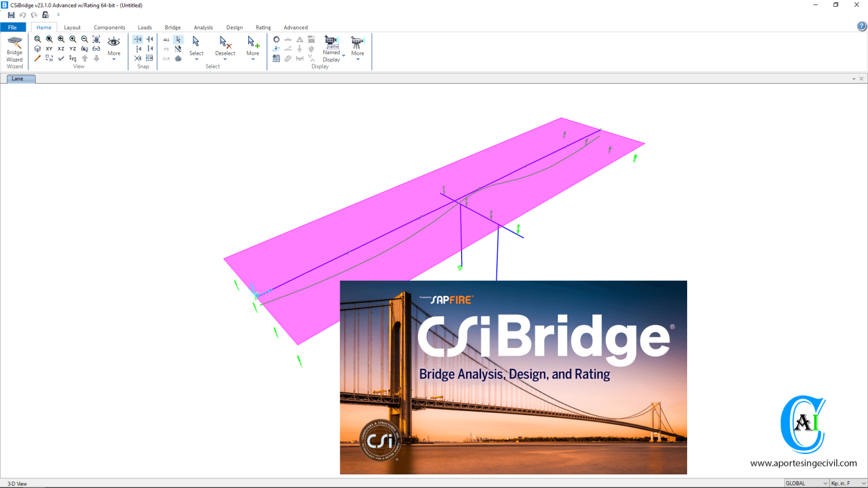Screen dimensions: 868x488
Task: Move down in list arrow
Action: click(97, 58)
